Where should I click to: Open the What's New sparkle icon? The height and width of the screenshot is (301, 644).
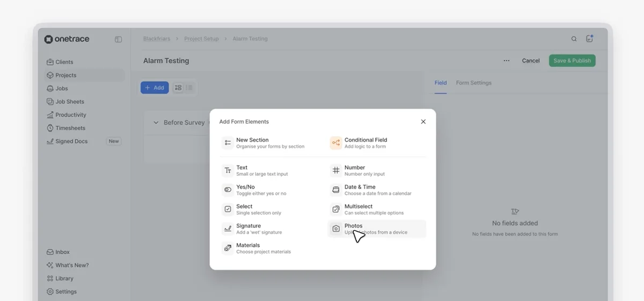coord(50,265)
